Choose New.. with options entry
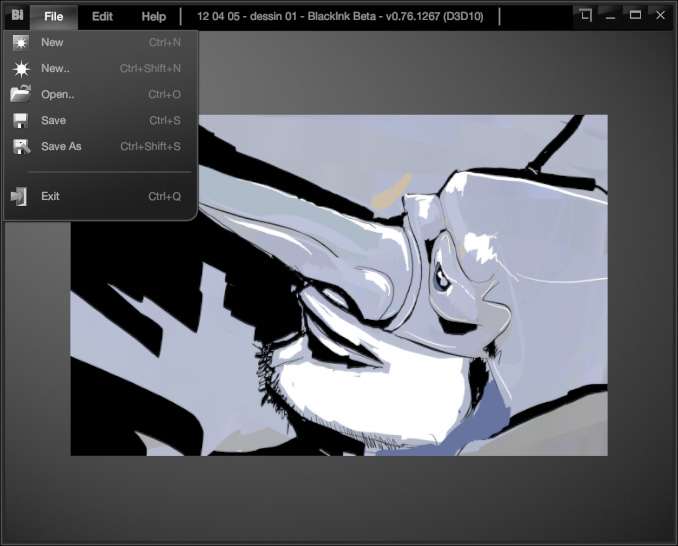The height and width of the screenshot is (546, 678). click(x=100, y=68)
